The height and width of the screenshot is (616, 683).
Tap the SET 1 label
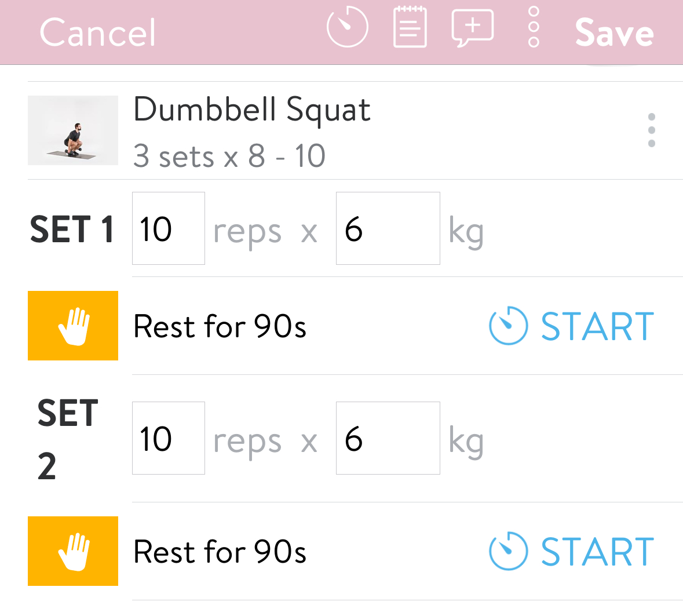(x=71, y=229)
